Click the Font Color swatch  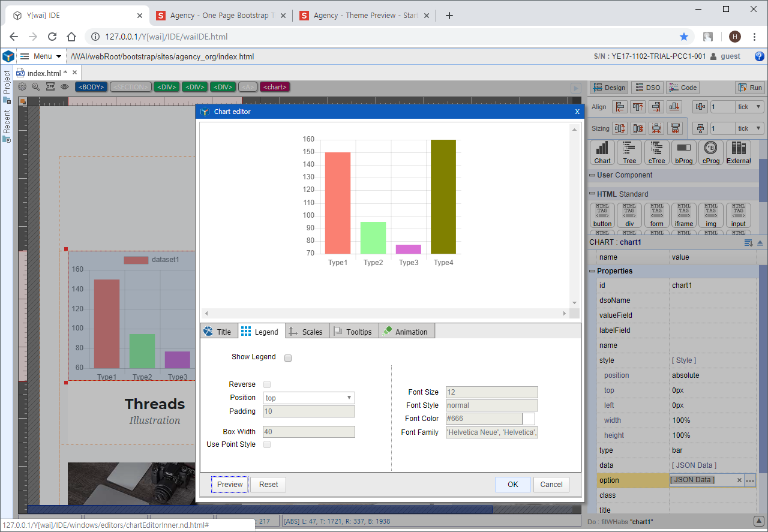click(x=529, y=419)
